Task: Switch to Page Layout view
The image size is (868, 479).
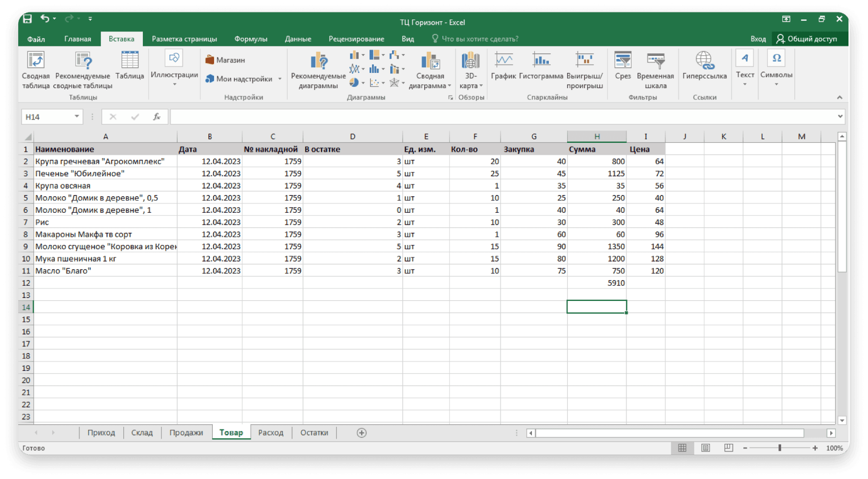Action: click(706, 448)
